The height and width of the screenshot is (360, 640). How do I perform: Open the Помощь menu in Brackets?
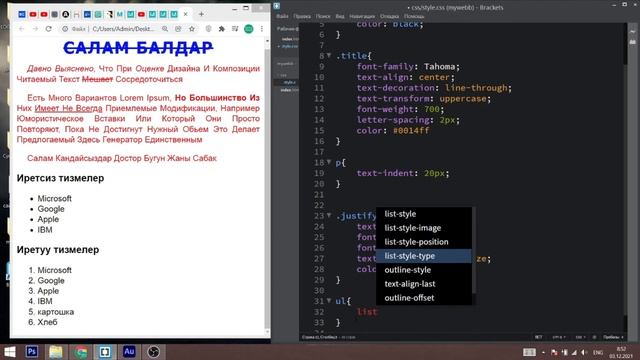pos(414,16)
